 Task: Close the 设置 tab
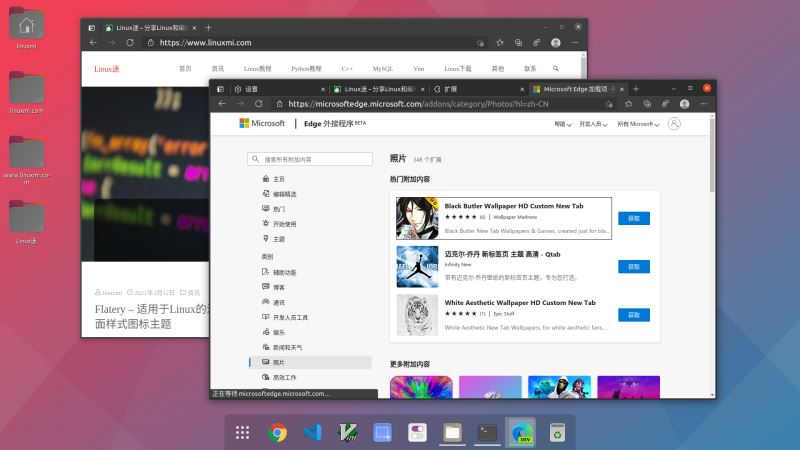pyautogui.click(x=323, y=89)
